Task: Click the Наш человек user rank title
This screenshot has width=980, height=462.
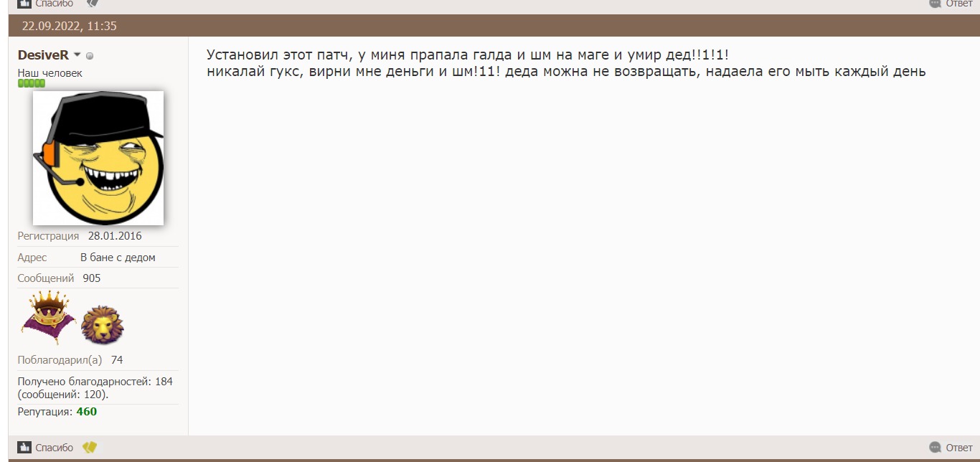Action: (x=50, y=73)
